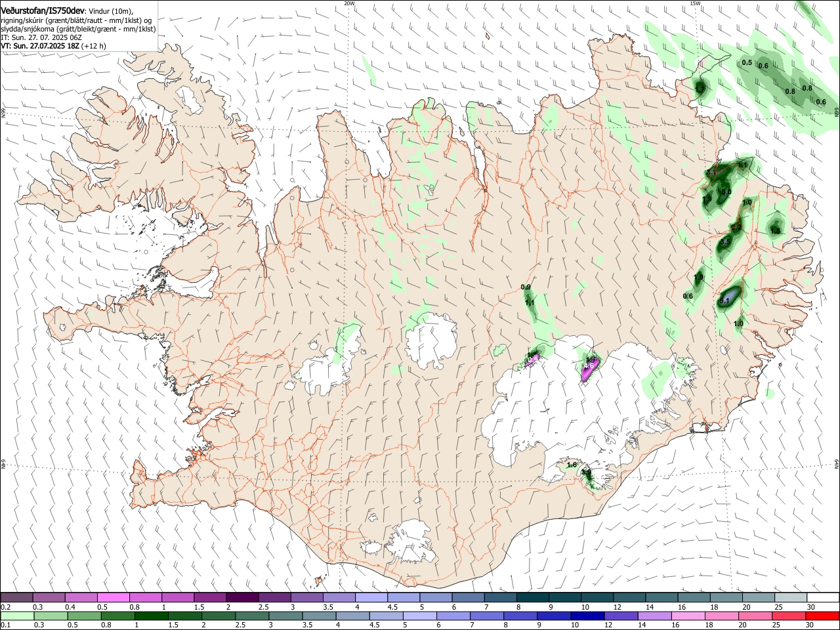This screenshot has width=840, height=630.
Task: Pick the bright pink 0.5–0.8 snow swatch
Action: coord(114,597)
